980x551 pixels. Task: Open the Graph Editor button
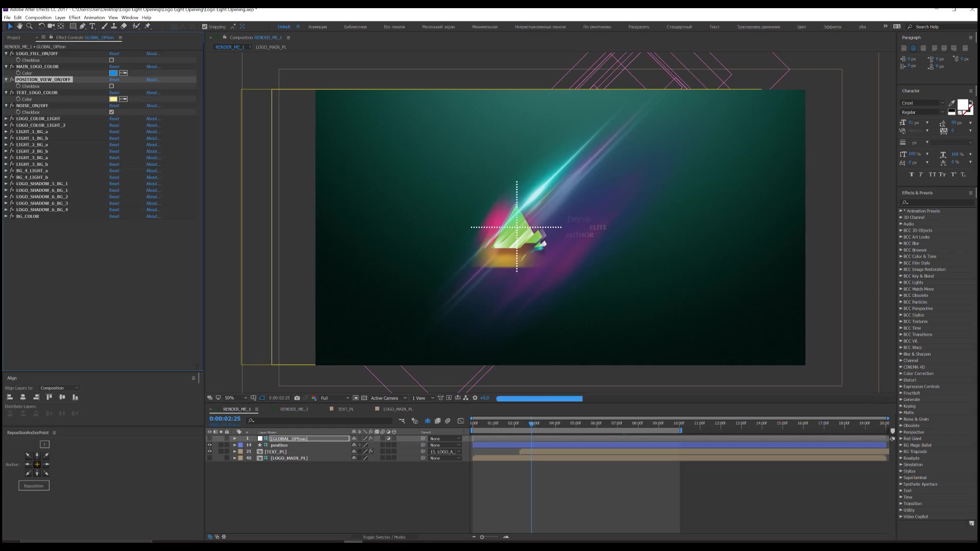[461, 421]
